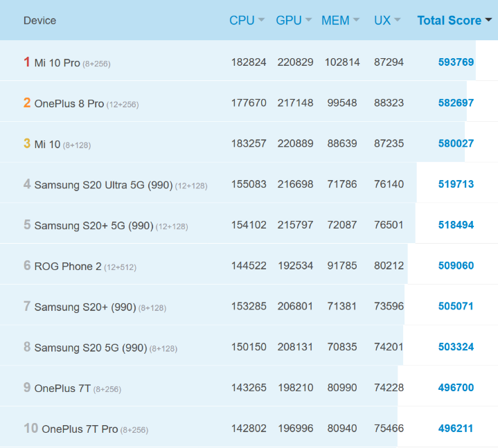498x448 pixels.
Task: Click UX score 87235 for Mi 10
Action: coord(389,143)
